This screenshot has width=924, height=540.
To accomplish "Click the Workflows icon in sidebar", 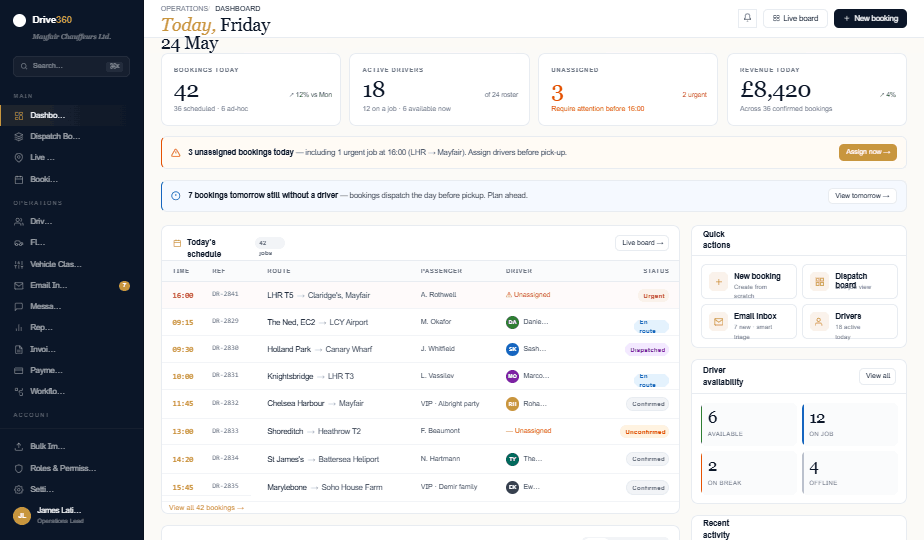I will pyautogui.click(x=19, y=391).
